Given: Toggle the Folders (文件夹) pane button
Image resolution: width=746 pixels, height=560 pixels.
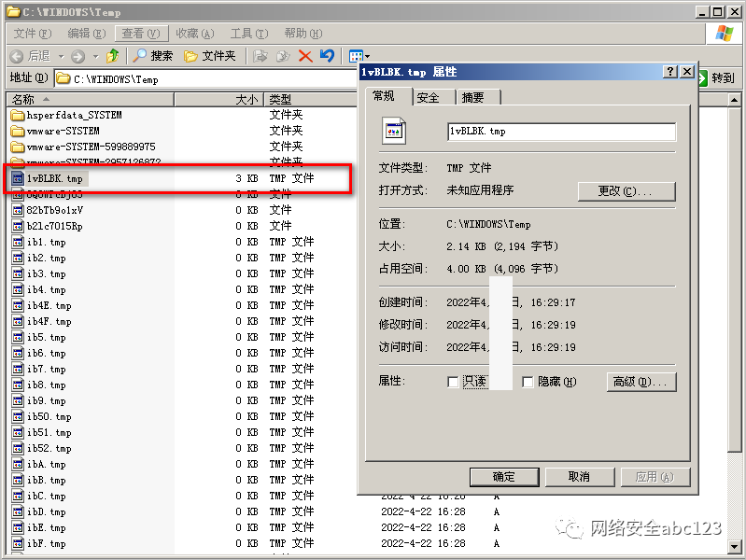Looking at the screenshot, I should [x=210, y=56].
